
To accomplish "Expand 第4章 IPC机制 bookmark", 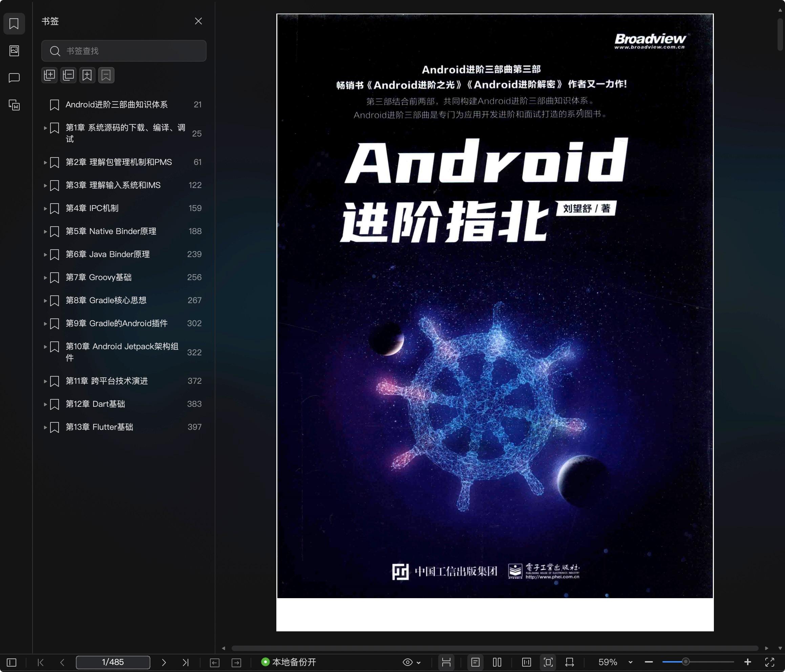I will [45, 208].
